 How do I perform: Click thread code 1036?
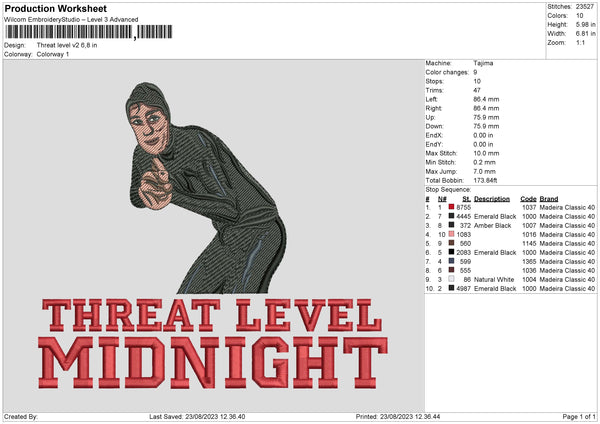point(529,271)
